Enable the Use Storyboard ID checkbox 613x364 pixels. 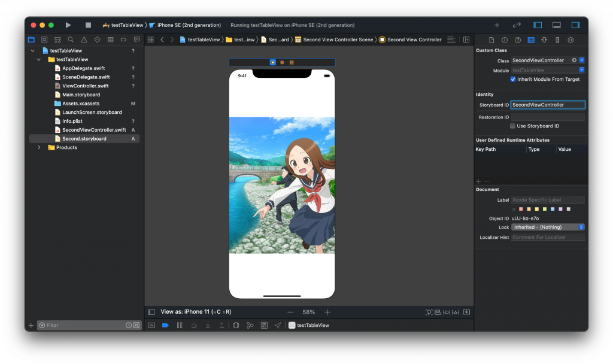tap(513, 126)
